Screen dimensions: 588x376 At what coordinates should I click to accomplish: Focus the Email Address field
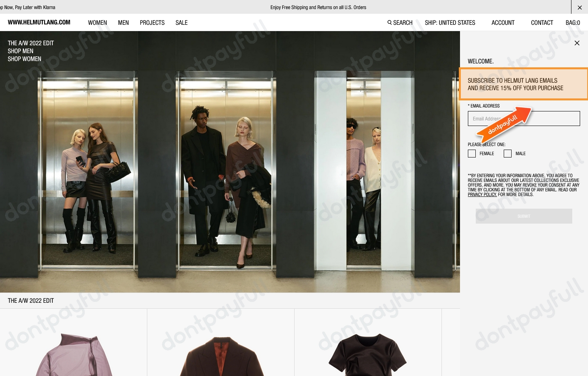click(x=524, y=119)
